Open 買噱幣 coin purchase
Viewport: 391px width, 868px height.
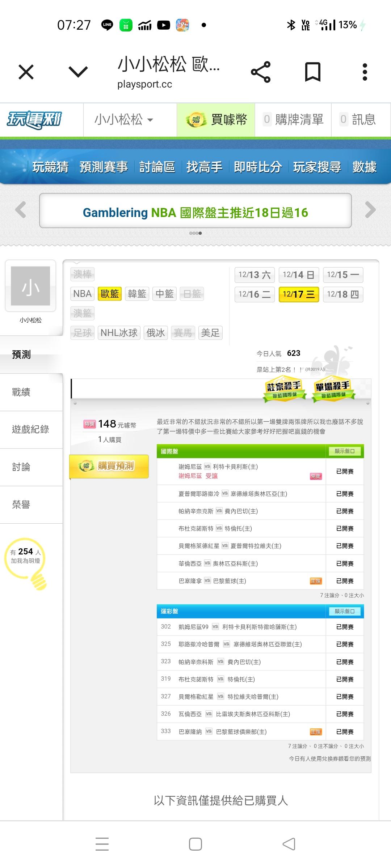pyautogui.click(x=216, y=120)
